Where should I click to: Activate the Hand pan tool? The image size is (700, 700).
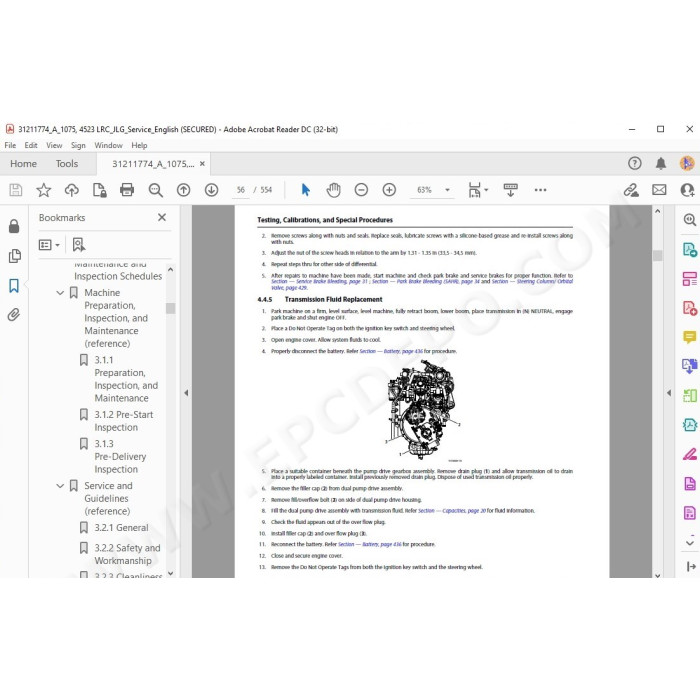(x=333, y=190)
